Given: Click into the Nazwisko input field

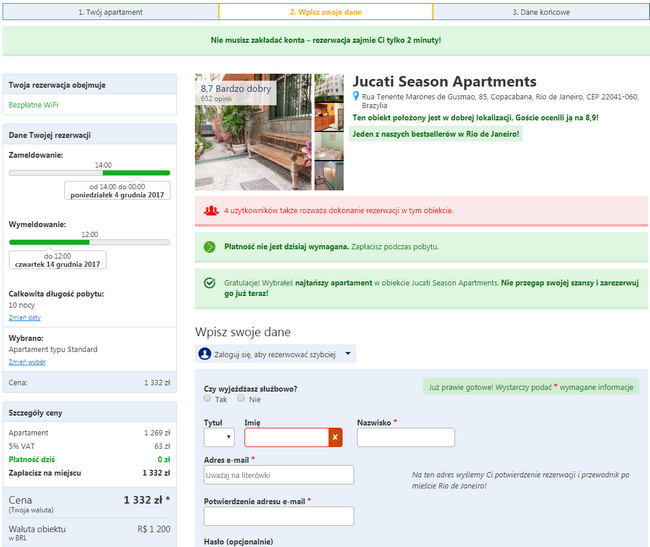Looking at the screenshot, I should click(406, 437).
